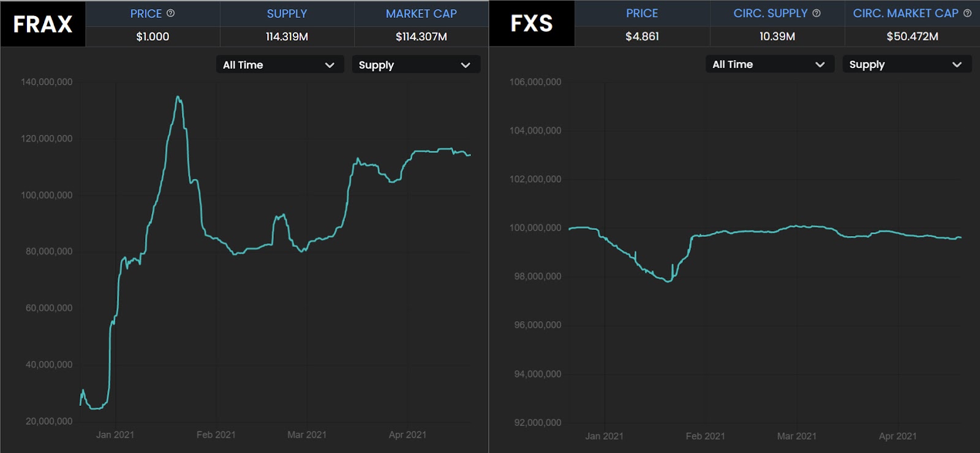The height and width of the screenshot is (453, 980).
Task: Click FXS chart Jan 2021 label
Action: coord(605,436)
